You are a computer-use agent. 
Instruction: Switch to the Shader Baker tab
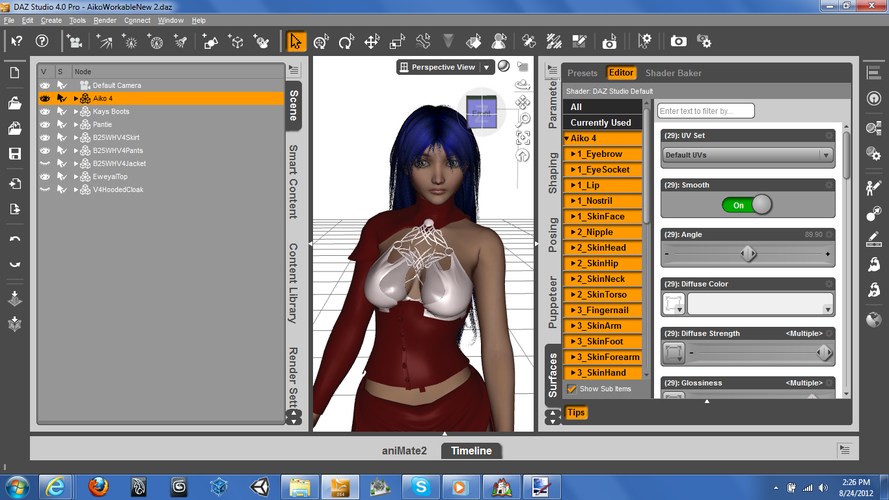click(673, 73)
